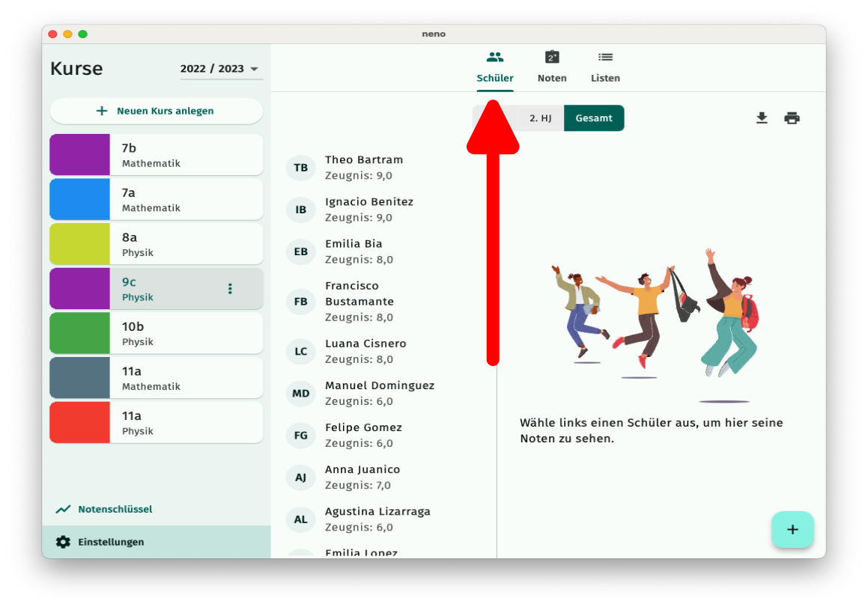Click the EB avatar initials
This screenshot has height=607, width=868.
click(x=300, y=251)
